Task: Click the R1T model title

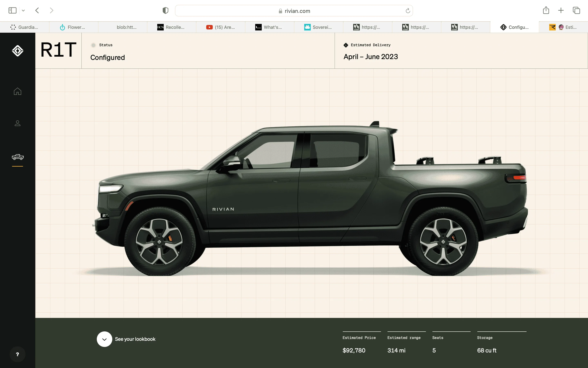Action: (x=58, y=50)
